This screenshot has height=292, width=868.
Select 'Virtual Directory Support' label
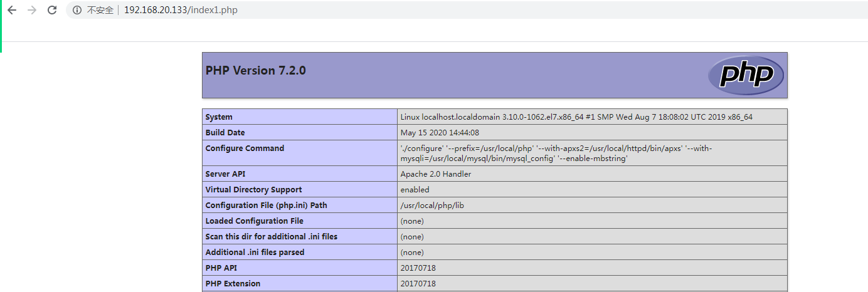pos(253,190)
